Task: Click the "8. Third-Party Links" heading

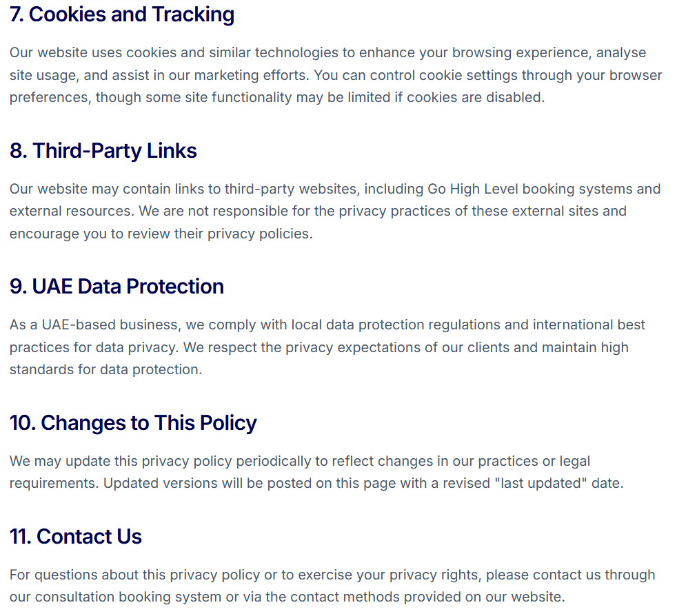Action: (x=103, y=151)
